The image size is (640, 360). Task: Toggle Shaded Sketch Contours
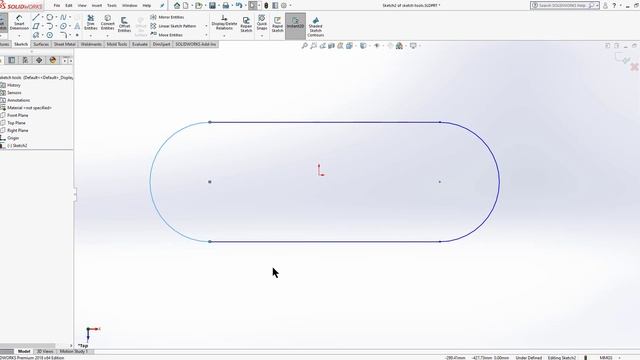(x=316, y=27)
